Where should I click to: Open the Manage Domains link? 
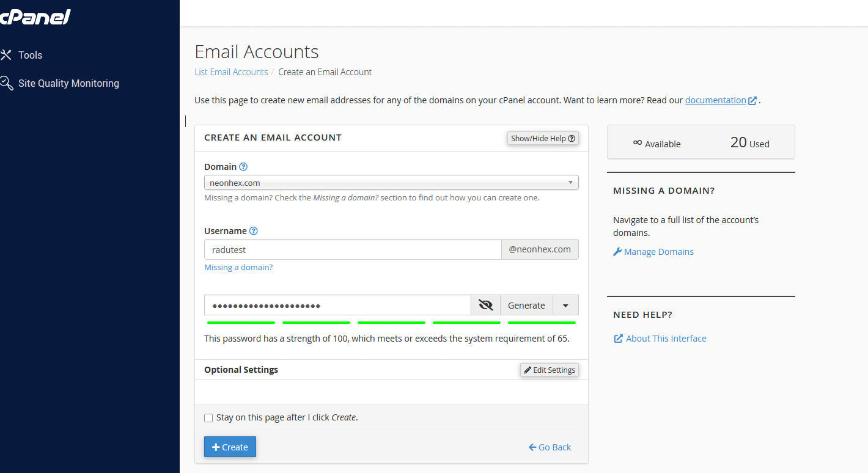tap(659, 252)
